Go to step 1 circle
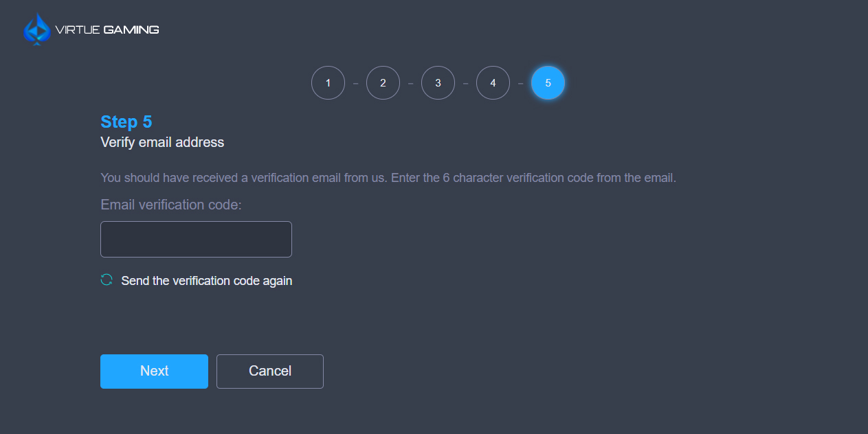This screenshot has width=868, height=434. [328, 83]
